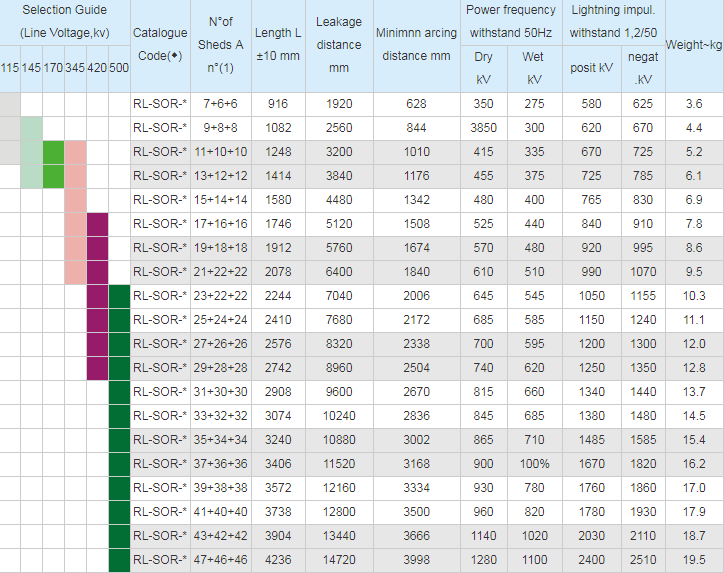Select the 14720 leakage distance cell
This screenshot has width=724, height=573.
[338, 560]
